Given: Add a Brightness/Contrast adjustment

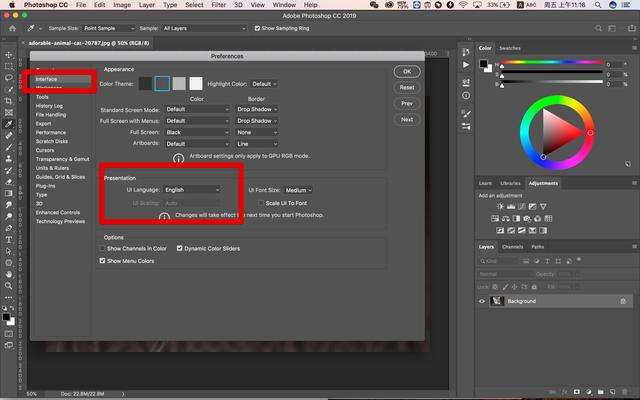Looking at the screenshot, I should point(500,207).
